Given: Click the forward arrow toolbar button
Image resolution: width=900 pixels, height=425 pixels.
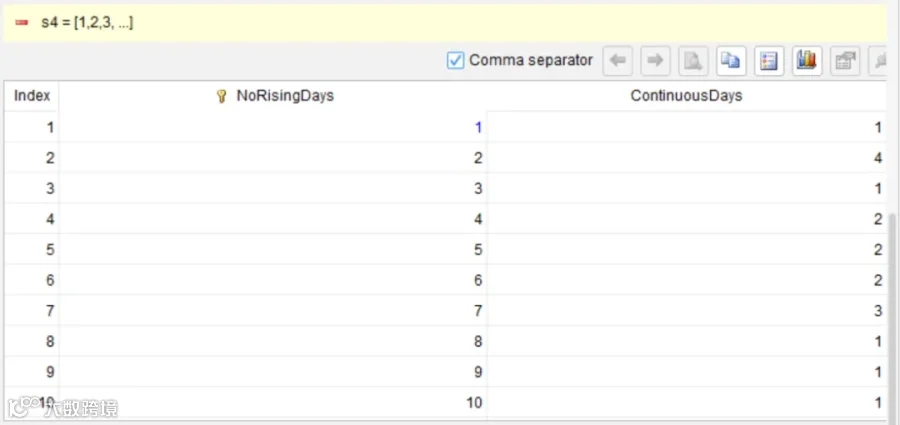Looking at the screenshot, I should (x=655, y=61).
